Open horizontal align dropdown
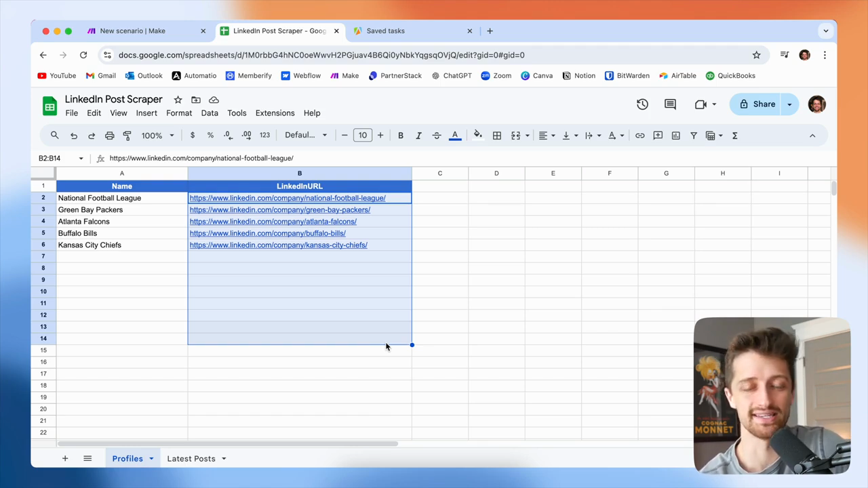Viewport: 868px width, 488px height. (x=547, y=136)
